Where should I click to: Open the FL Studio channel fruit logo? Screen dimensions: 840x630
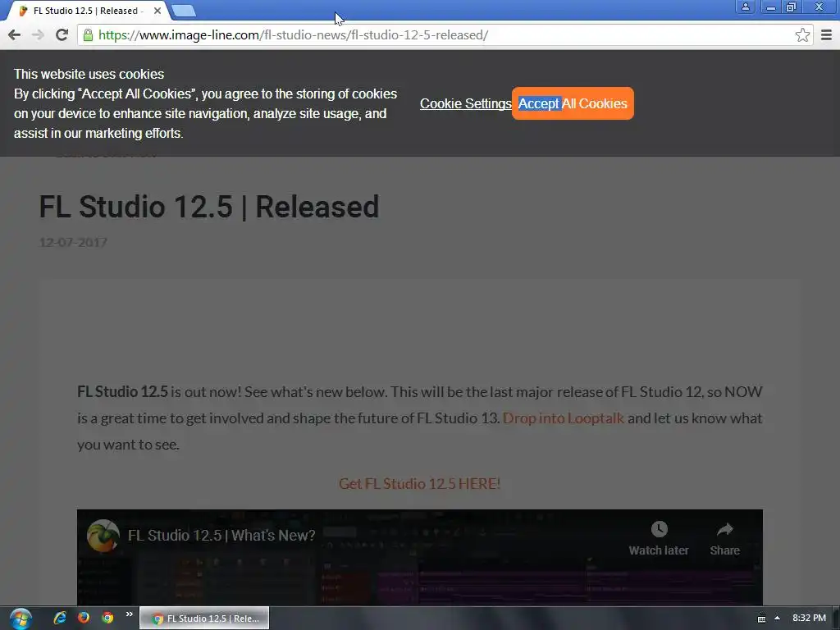point(103,535)
